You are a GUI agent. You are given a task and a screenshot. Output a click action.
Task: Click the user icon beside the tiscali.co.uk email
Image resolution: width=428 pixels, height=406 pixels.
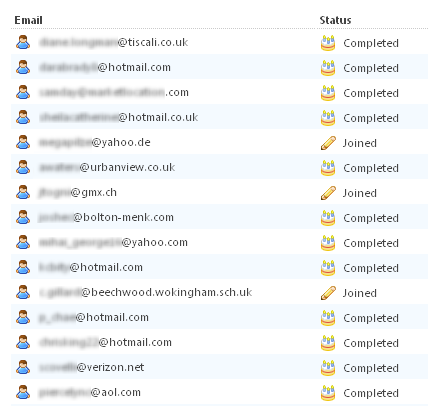tap(23, 42)
